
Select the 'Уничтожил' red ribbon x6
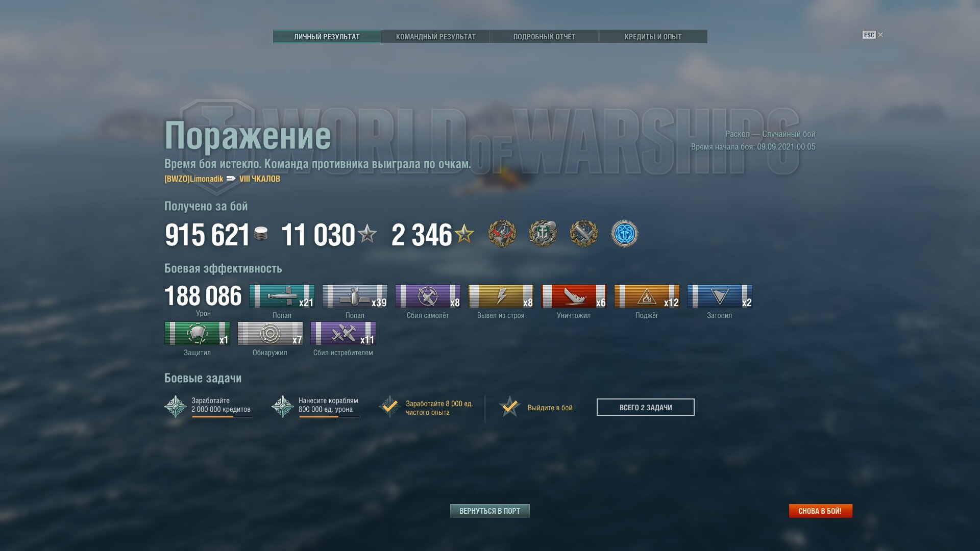tap(574, 296)
